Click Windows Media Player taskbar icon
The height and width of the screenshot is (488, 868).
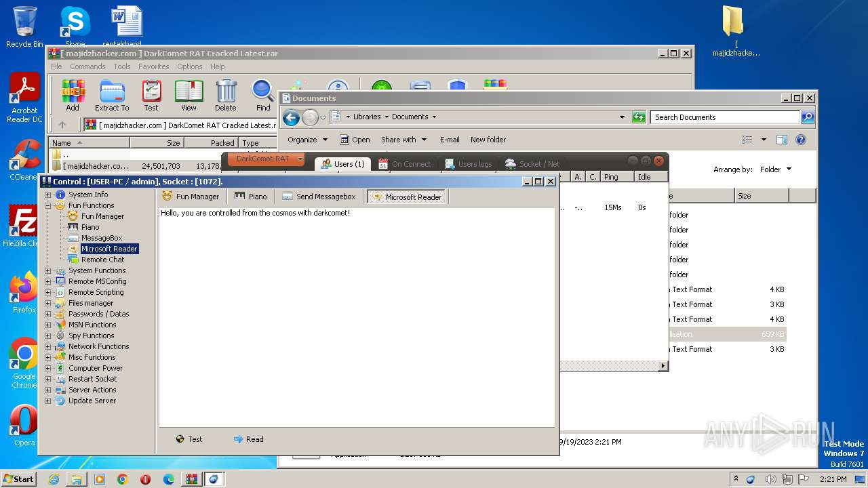point(100,479)
